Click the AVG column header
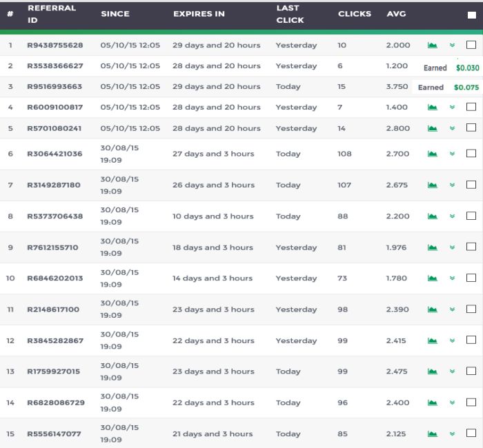483x448 pixels. 396,14
